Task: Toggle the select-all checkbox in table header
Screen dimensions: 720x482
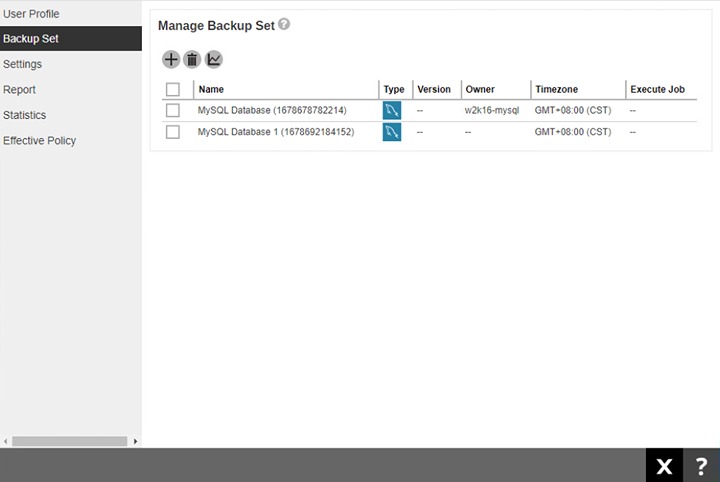Action: point(173,89)
